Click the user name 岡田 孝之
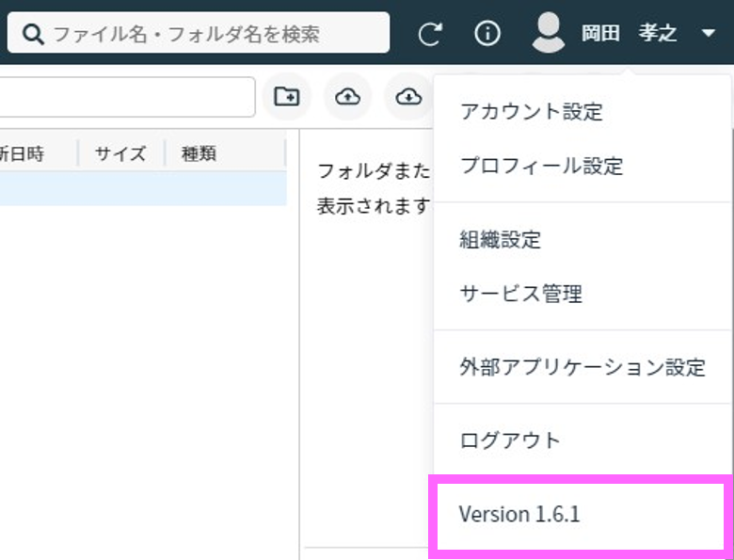Viewport: 734px width, 560px height. click(629, 34)
